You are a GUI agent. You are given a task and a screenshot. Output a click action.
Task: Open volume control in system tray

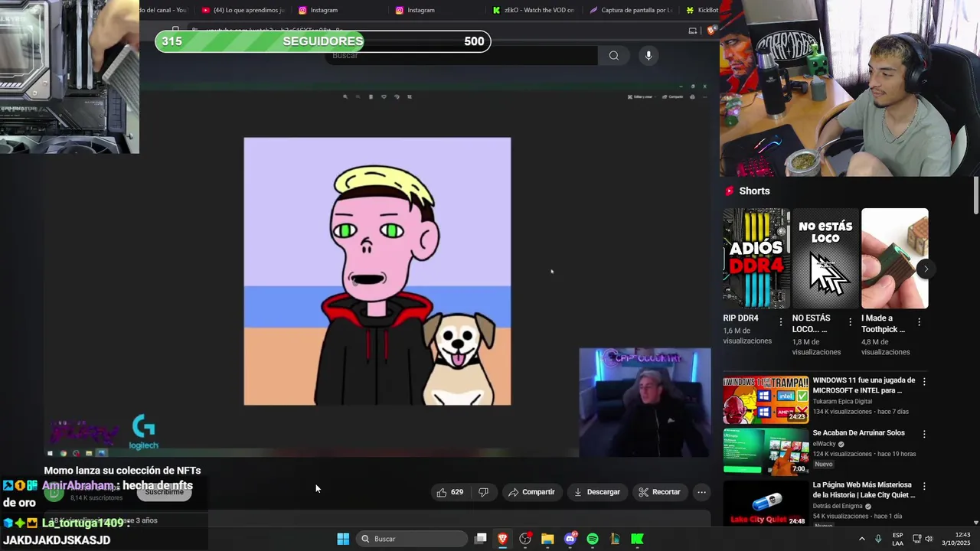pyautogui.click(x=929, y=539)
